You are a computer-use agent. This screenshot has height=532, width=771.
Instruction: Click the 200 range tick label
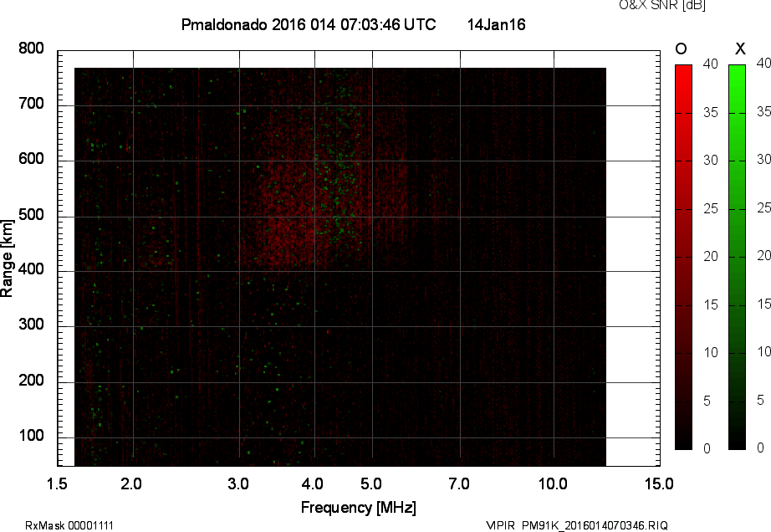tap(31, 381)
